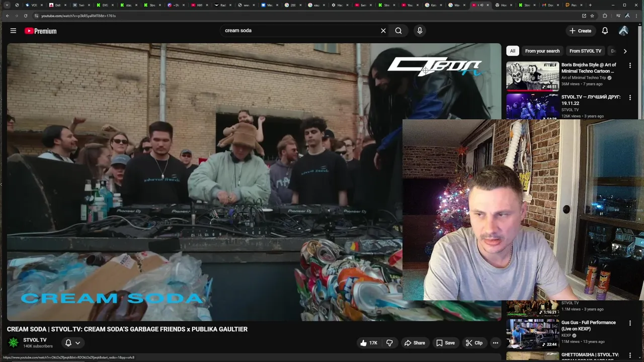Open GHETTOMASHA STVOL.TV video title
644x362 pixels.
pos(590,356)
